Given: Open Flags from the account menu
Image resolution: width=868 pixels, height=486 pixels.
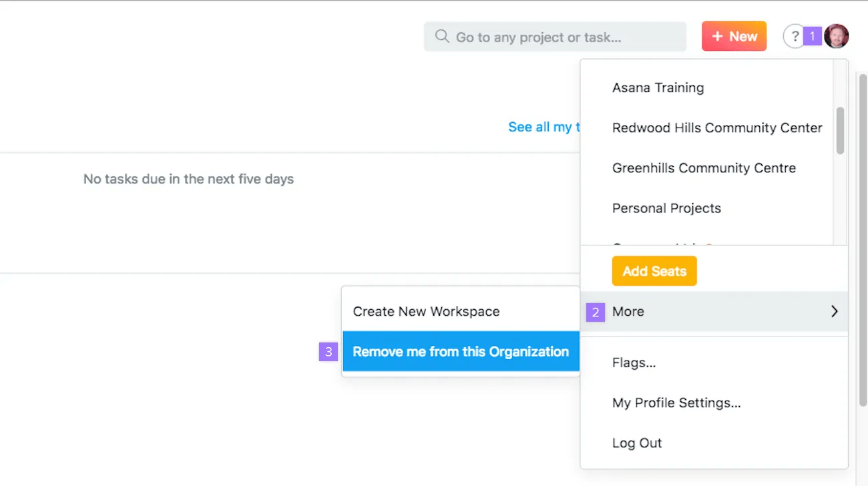Looking at the screenshot, I should (633, 362).
